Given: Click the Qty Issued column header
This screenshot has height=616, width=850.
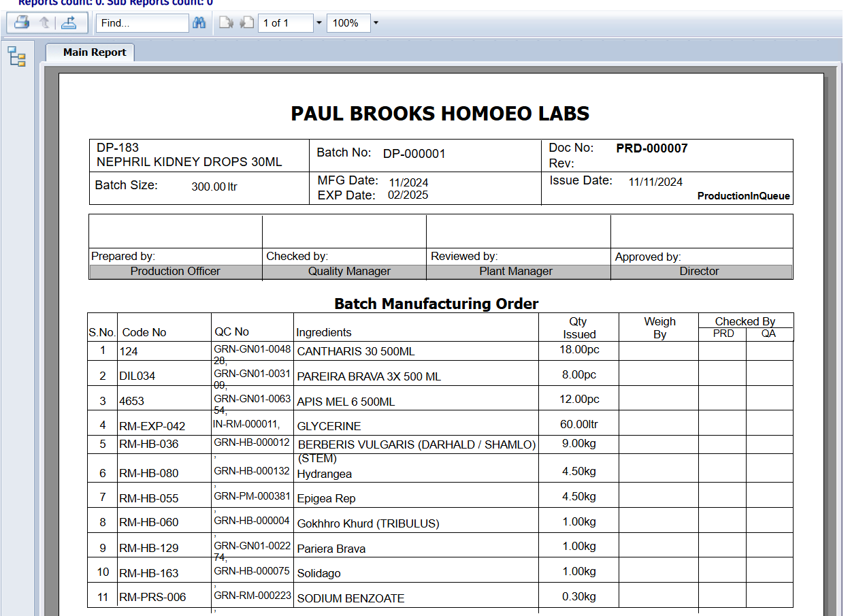Looking at the screenshot, I should 579,328.
